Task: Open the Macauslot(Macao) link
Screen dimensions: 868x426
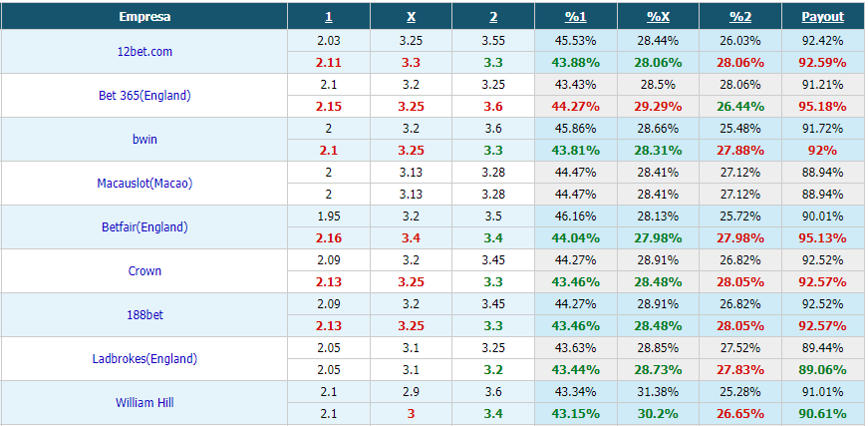Action: click(145, 183)
